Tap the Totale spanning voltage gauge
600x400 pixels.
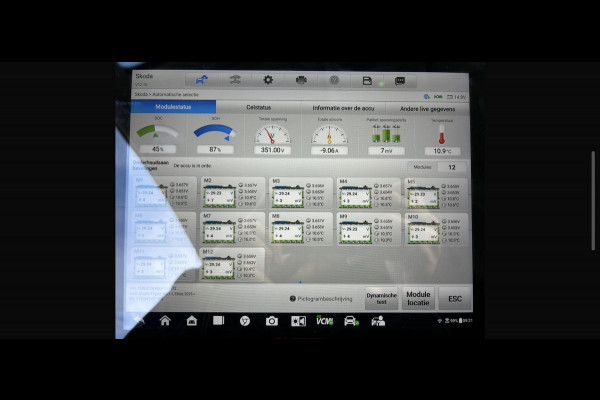coord(273,137)
